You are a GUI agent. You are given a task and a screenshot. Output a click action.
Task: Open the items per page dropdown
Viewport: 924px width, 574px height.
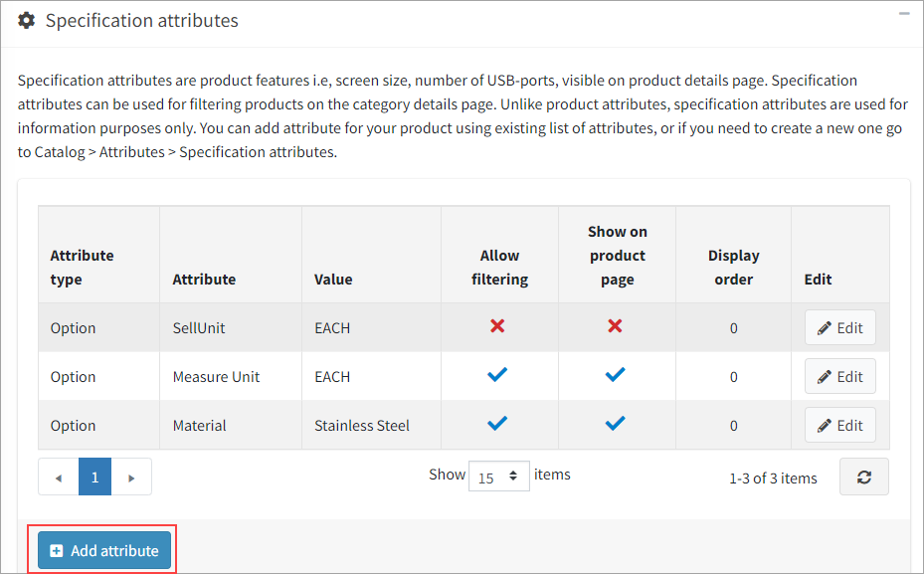[498, 477]
